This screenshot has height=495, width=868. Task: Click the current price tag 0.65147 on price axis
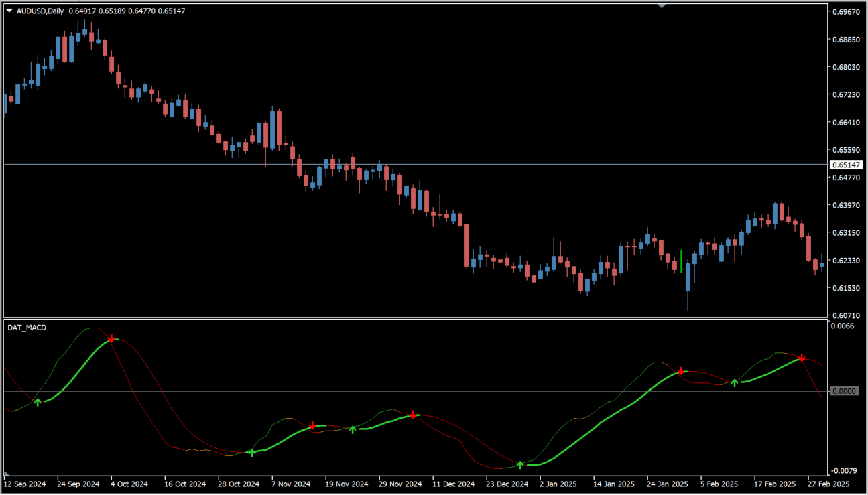[x=846, y=165]
